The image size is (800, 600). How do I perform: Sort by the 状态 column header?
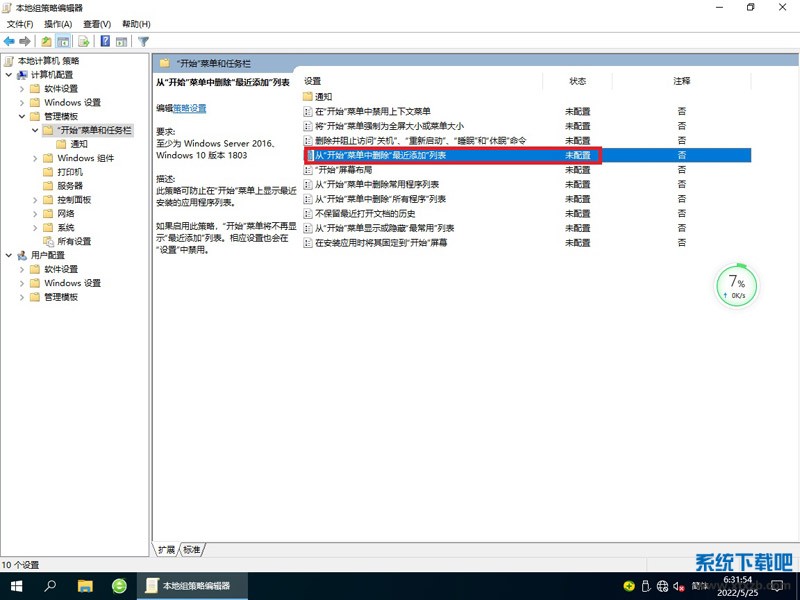coord(578,80)
